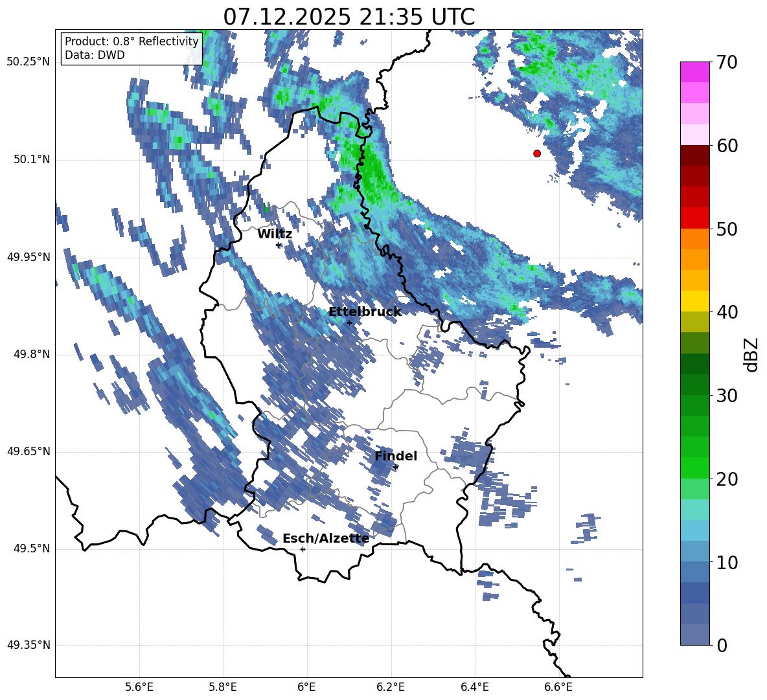Click the 49.8°N latitude label
This screenshot has height=700, width=767.
point(32,354)
